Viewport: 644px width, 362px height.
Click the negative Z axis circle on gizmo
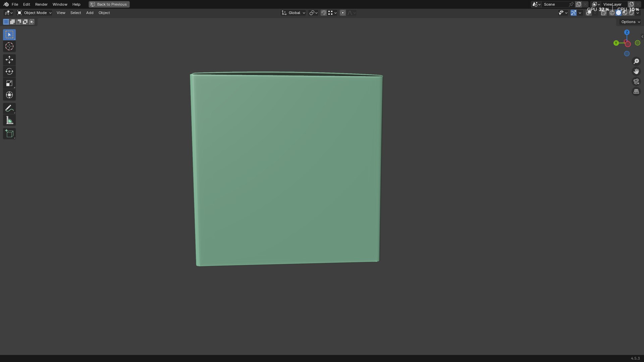pos(627,54)
